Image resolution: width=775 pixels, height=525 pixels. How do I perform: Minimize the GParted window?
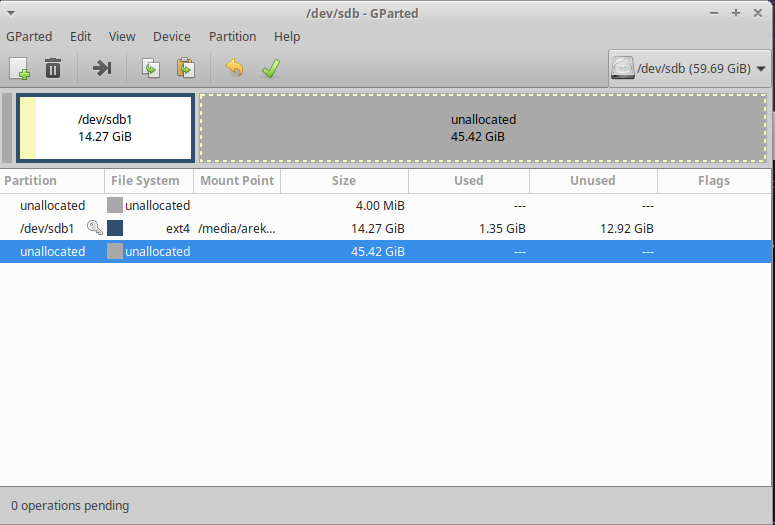click(x=714, y=13)
